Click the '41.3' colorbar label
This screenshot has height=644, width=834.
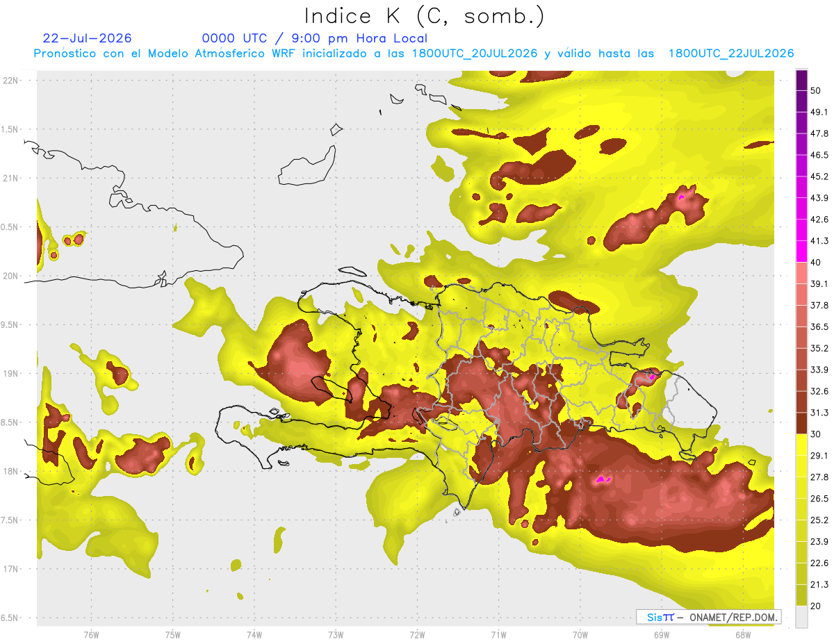tap(819, 241)
